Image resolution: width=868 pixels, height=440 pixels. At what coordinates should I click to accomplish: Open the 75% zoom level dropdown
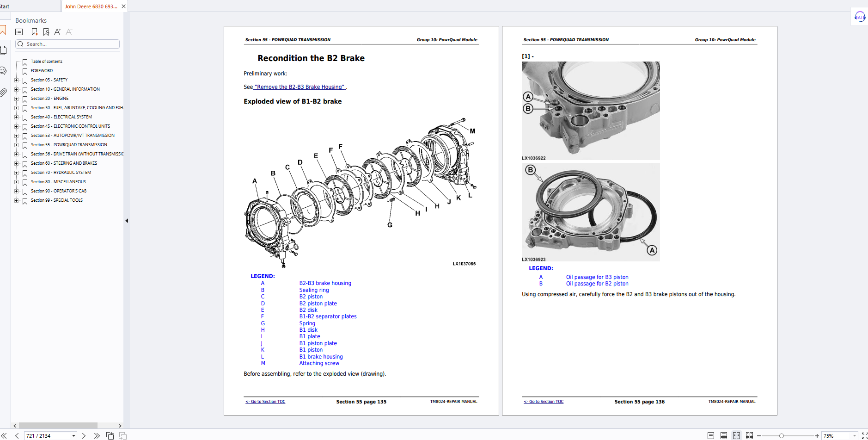tap(854, 435)
